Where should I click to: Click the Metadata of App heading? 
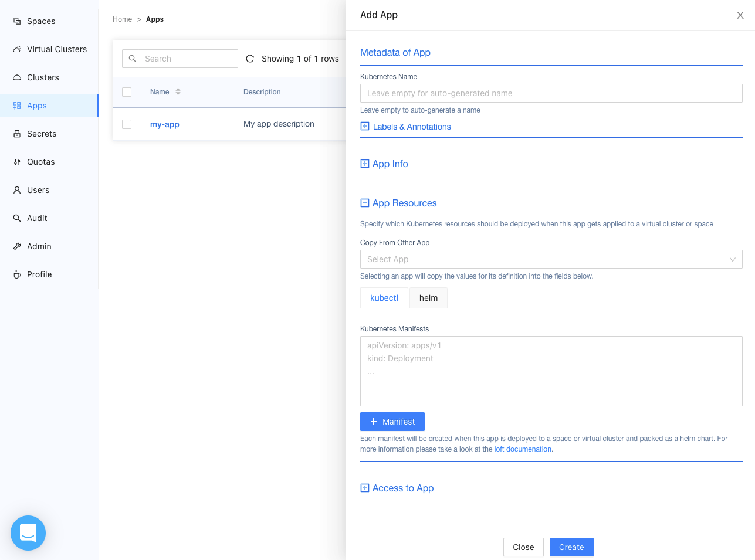point(395,52)
